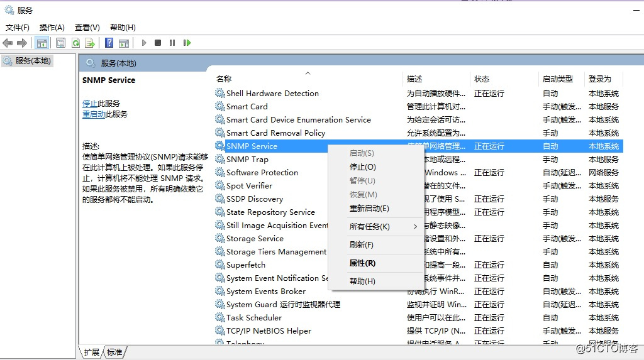644x360 pixels.
Task: Click gear icon beside TCP/IP NetBIOS Helper
Action: pyautogui.click(x=219, y=330)
